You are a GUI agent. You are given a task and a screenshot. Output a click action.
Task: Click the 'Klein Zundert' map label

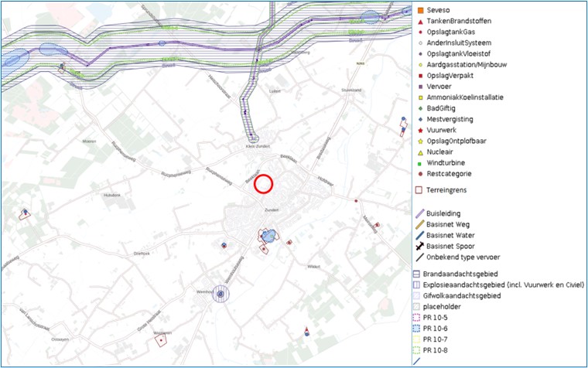click(258, 147)
